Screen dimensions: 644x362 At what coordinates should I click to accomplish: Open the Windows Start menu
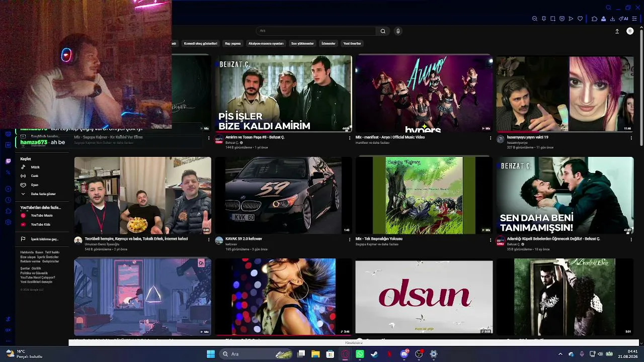pos(211,354)
